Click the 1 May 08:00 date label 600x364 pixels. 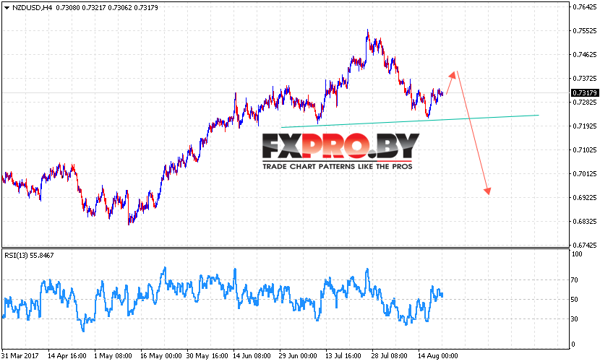[113, 356]
